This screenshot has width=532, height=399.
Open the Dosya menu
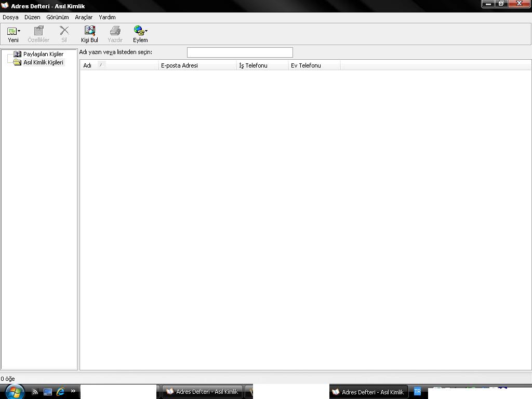coord(10,17)
